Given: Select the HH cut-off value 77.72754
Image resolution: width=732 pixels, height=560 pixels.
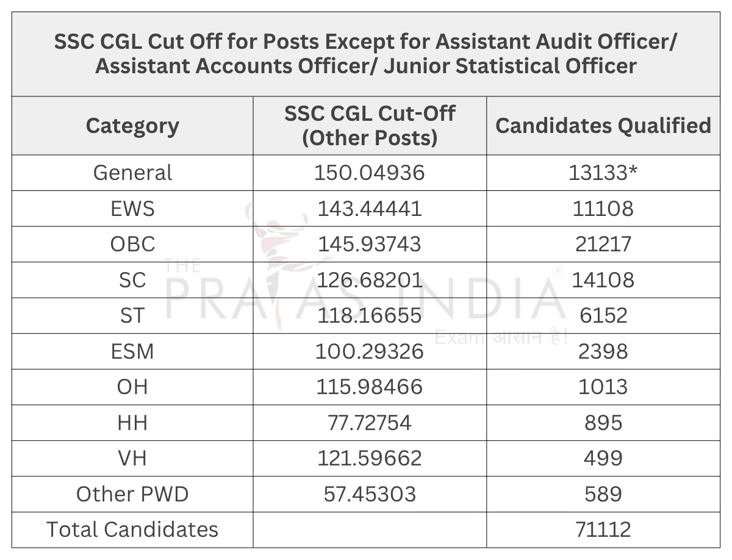Looking at the screenshot, I should tap(370, 423).
